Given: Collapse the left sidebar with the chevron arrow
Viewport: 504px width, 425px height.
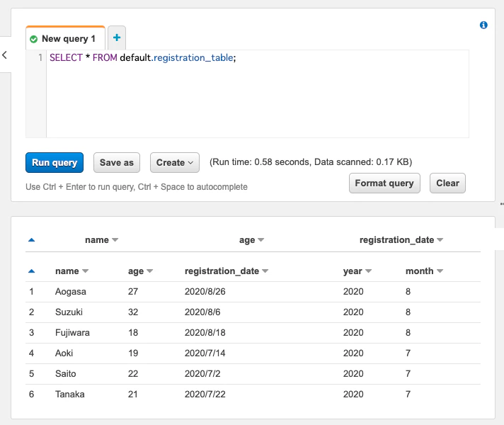Looking at the screenshot, I should pos(4,55).
